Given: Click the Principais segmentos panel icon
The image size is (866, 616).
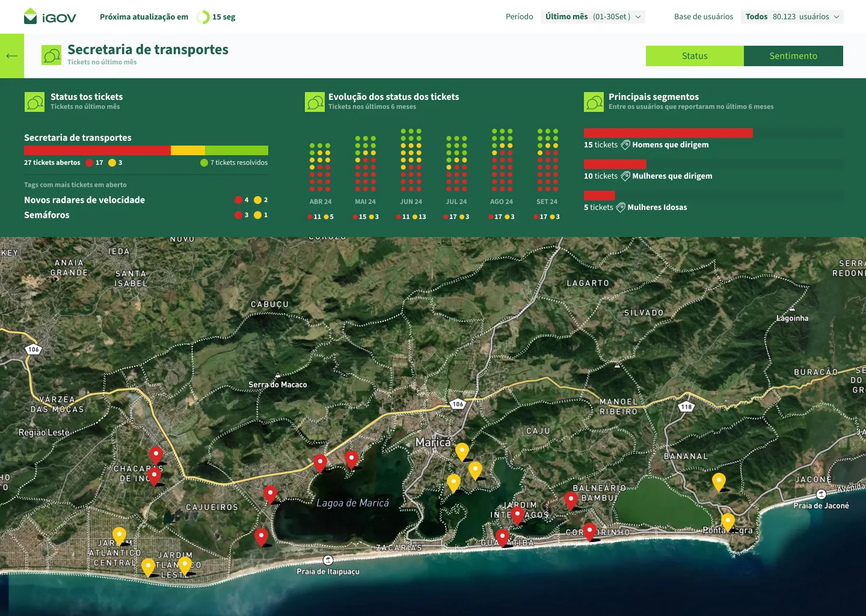Looking at the screenshot, I should click(x=594, y=102).
